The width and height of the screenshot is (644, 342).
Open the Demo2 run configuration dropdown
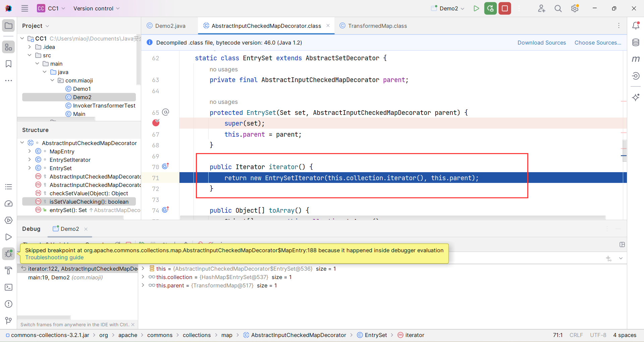click(x=448, y=8)
